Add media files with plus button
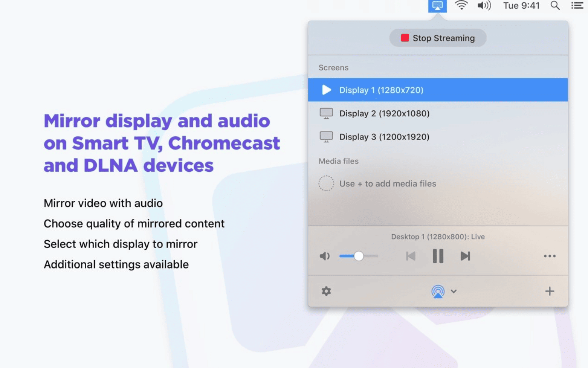 click(550, 291)
